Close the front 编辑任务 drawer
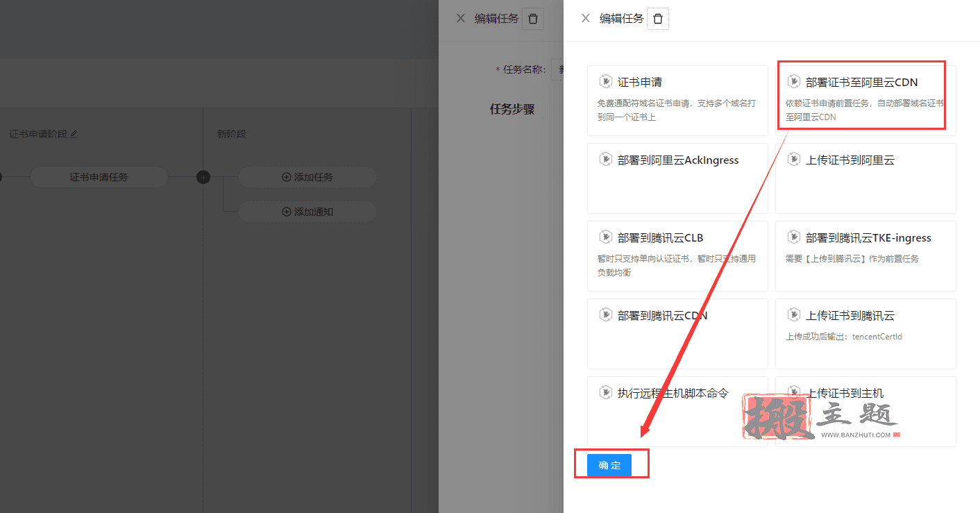The width and height of the screenshot is (980, 513). click(586, 18)
